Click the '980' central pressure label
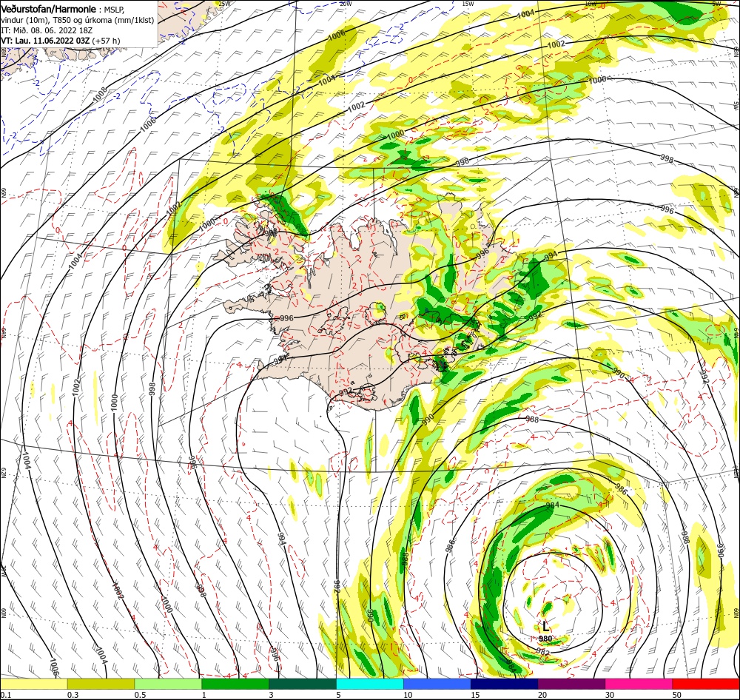Viewport: 740px width, 700px height. pos(545,639)
